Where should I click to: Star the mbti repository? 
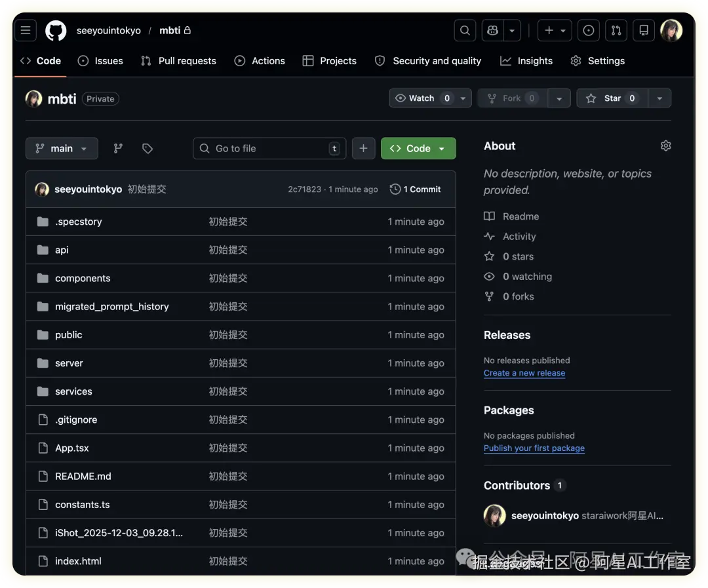[612, 98]
